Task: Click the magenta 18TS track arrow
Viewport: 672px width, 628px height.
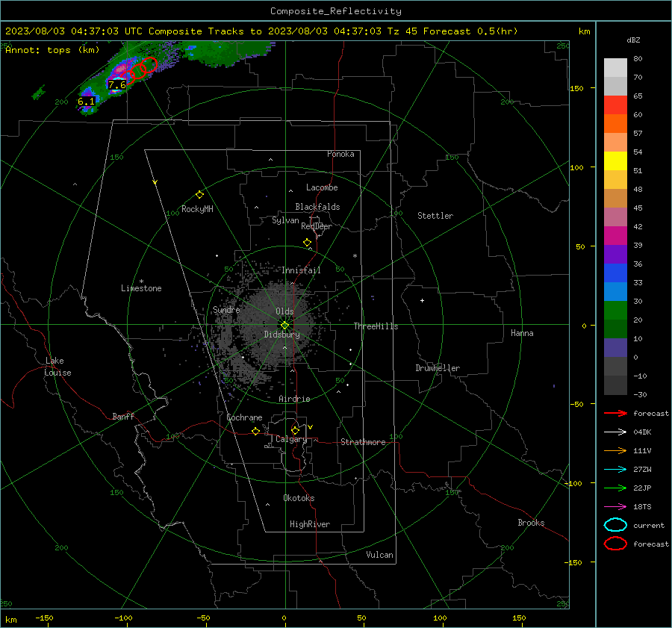Action: (x=615, y=507)
